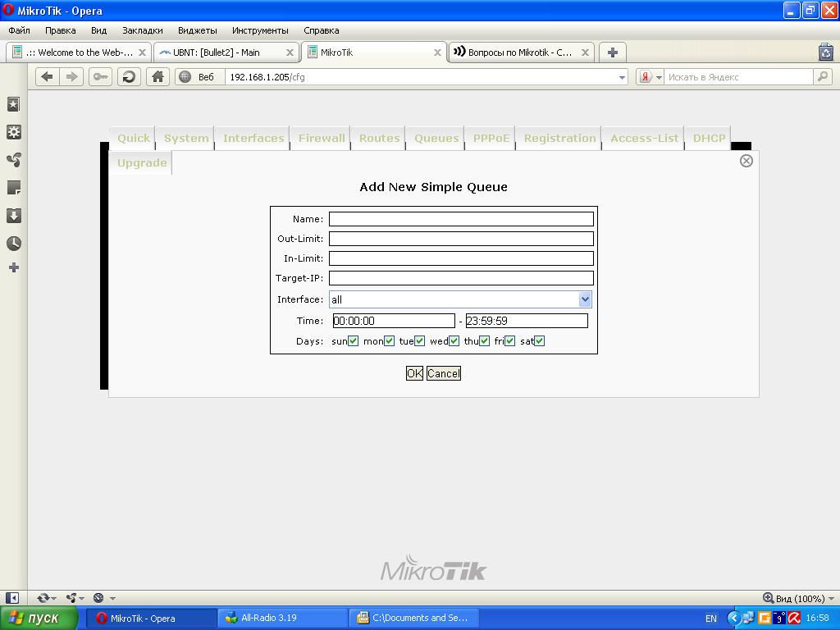
Task: Expand the Opera Link dropdown arrow
Action: (53, 598)
